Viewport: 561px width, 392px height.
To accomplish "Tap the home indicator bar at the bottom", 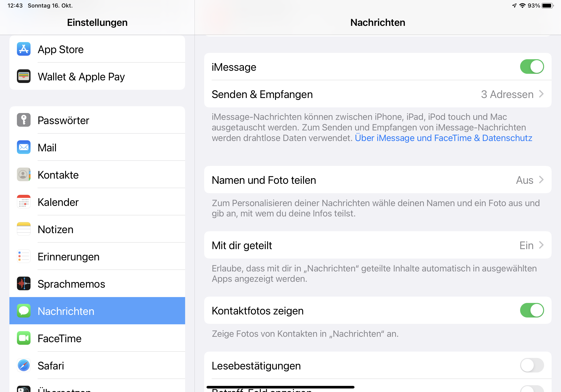I will 280,387.
